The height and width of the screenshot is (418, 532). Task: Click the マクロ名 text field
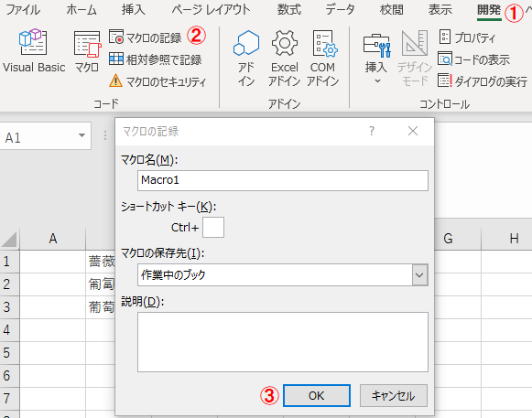(x=283, y=180)
